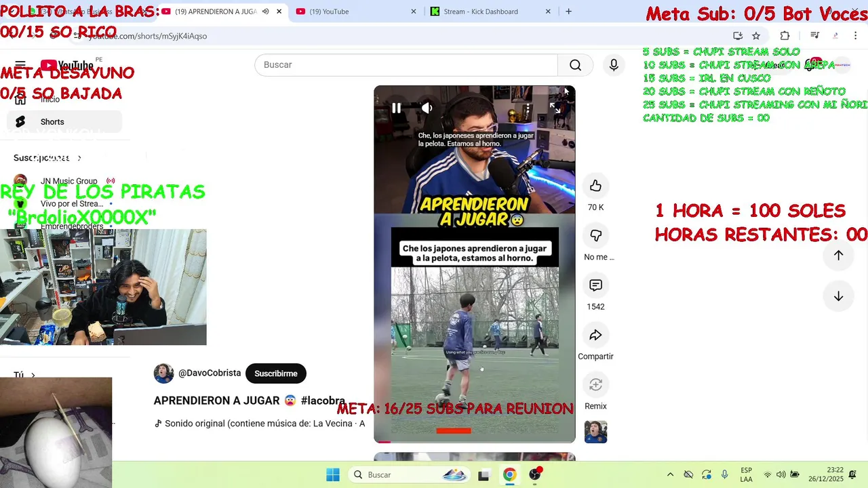Open the Wi-Fi network tray icon
Screen dimensions: 868x488
point(768,474)
